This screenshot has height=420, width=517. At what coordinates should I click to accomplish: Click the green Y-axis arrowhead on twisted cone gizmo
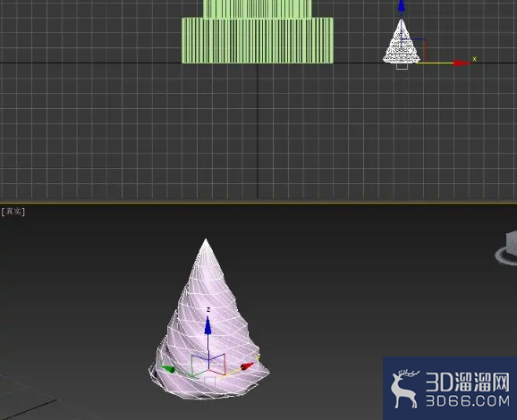click(x=168, y=369)
